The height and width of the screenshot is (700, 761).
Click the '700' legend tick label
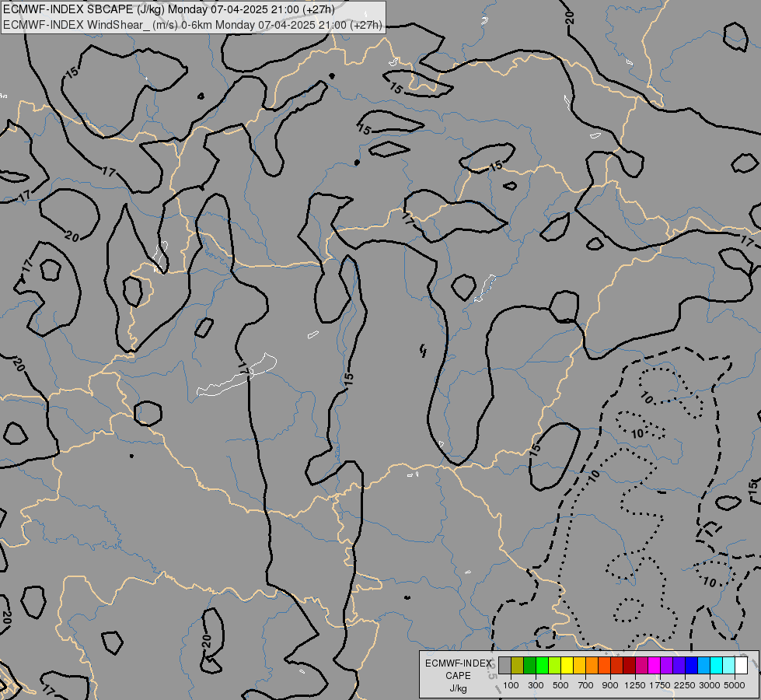click(586, 685)
